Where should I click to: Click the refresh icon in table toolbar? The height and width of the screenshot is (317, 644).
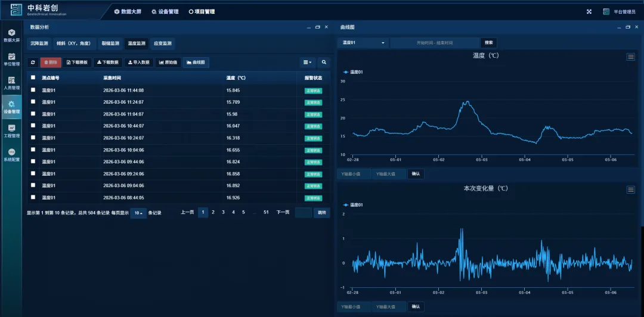33,62
